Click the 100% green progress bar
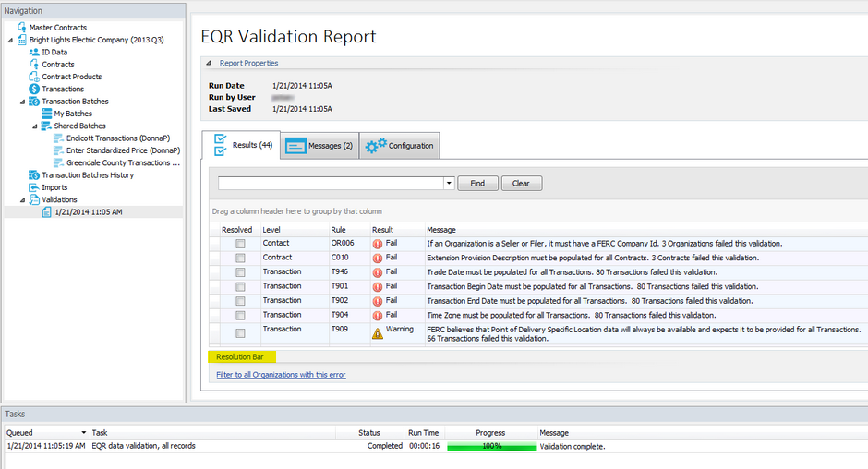This screenshot has width=868, height=469. 491,446
